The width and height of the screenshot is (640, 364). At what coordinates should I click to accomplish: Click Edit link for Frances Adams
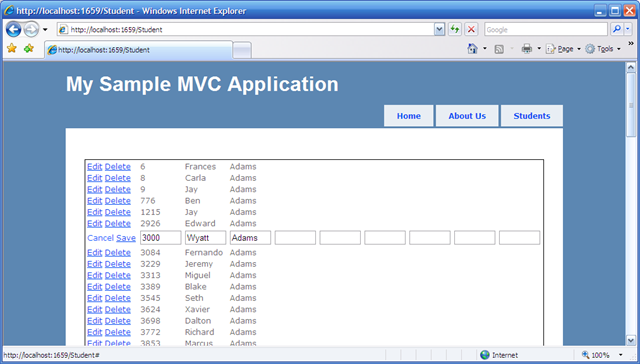[x=94, y=166]
